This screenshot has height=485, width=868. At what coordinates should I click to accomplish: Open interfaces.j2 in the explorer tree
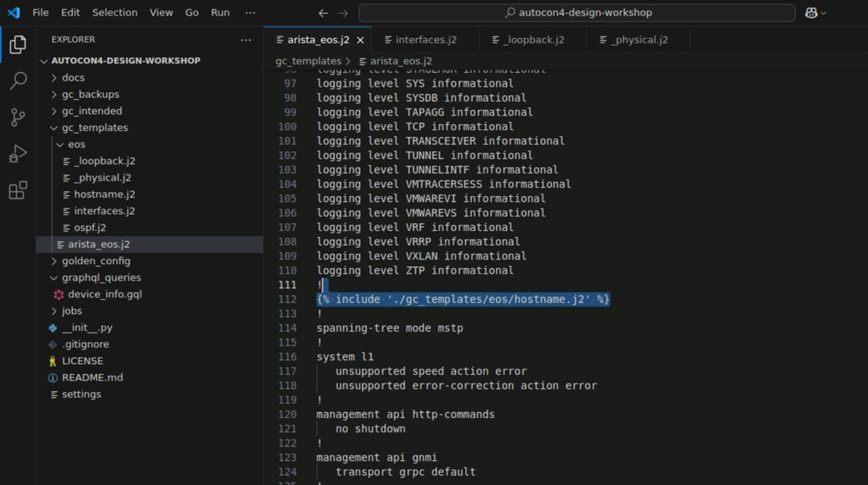point(150,211)
